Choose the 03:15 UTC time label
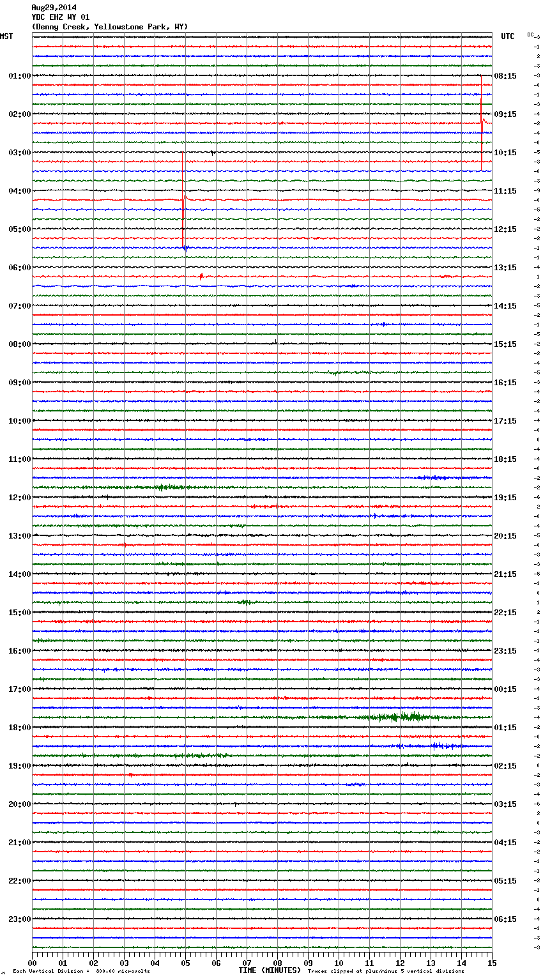This screenshot has width=543, height=980. 505,804
